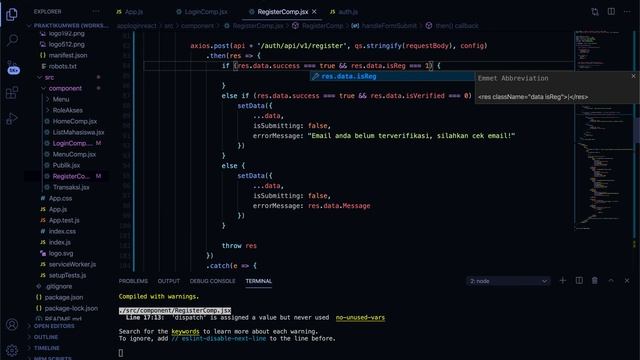Click the keywords link in terminal

pyautogui.click(x=185, y=331)
